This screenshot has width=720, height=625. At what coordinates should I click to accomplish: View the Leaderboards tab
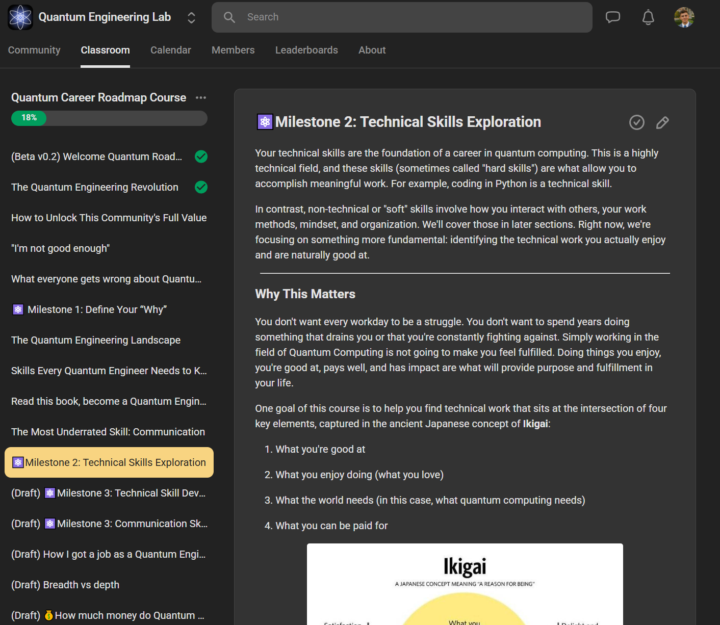(306, 50)
